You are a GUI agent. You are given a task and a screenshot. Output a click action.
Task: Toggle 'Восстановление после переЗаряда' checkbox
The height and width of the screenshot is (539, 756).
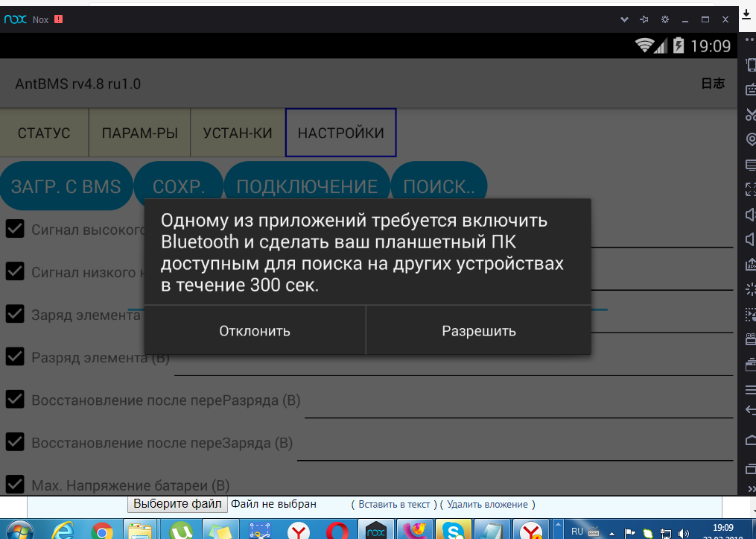(x=15, y=442)
